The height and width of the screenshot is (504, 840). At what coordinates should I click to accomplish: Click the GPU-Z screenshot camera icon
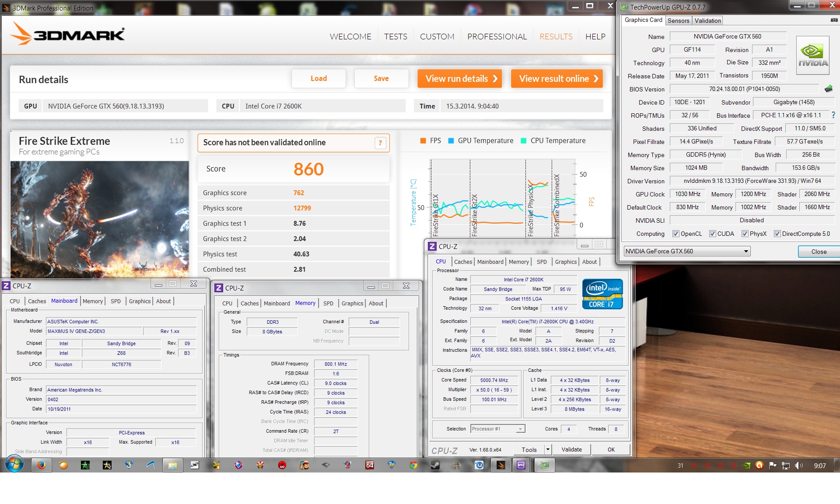(834, 20)
